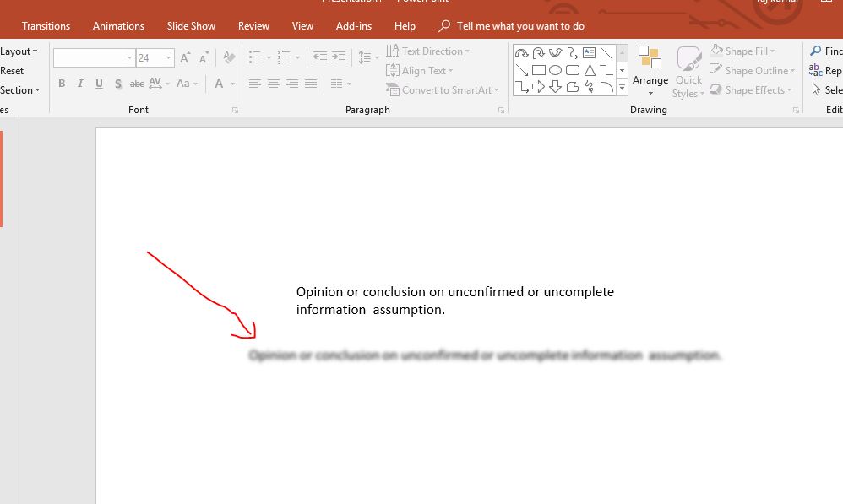Open the Format Painter icon
This screenshot has height=504, width=843.
point(229,57)
